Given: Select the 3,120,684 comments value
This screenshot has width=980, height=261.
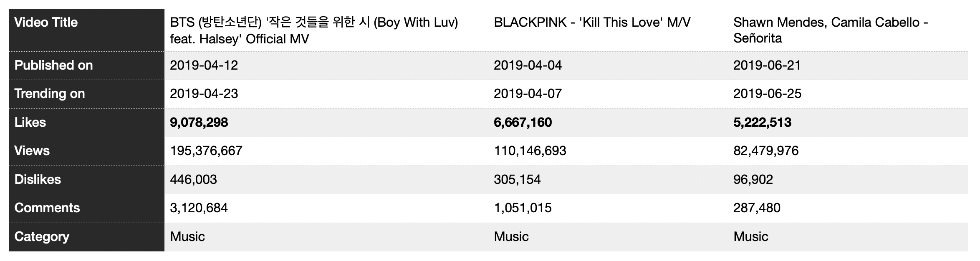Looking at the screenshot, I should point(199,208).
